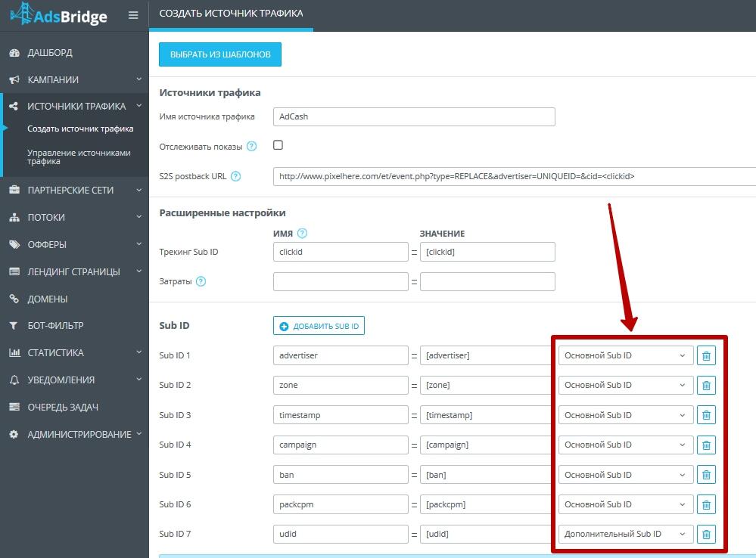Click ДОБАВИТЬ SUB ID button
This screenshot has height=558, width=756.
click(319, 326)
